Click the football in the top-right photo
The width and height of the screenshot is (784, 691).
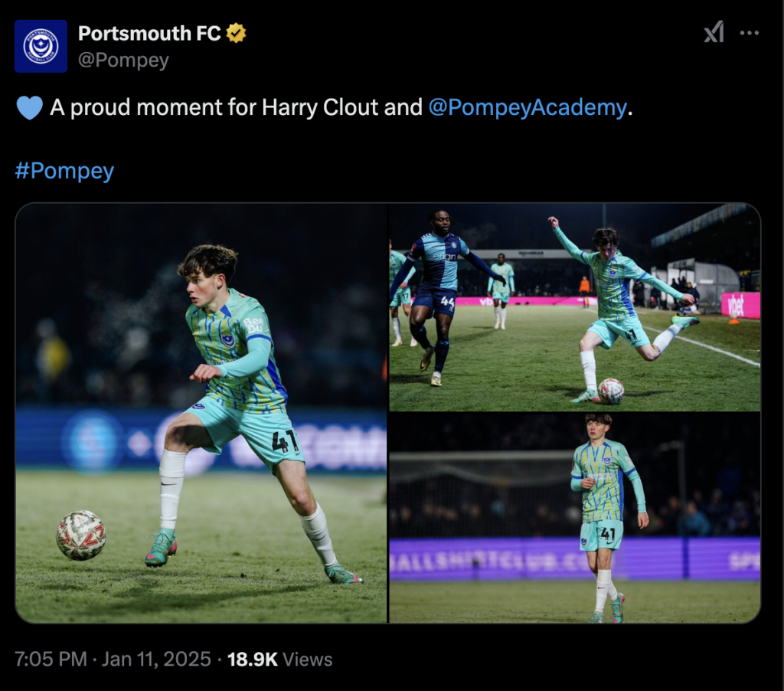click(x=611, y=391)
